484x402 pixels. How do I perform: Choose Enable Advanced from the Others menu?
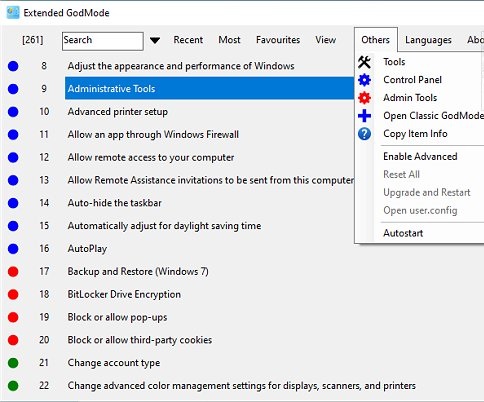point(420,157)
